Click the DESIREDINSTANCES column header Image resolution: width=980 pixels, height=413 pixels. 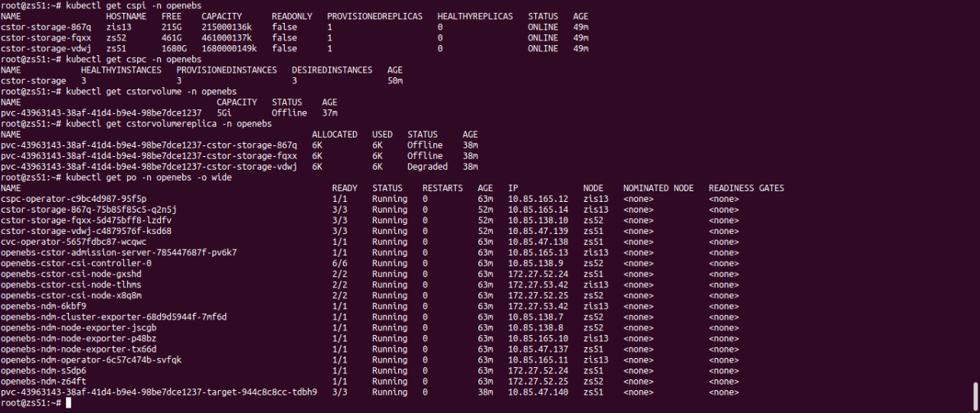click(332, 70)
